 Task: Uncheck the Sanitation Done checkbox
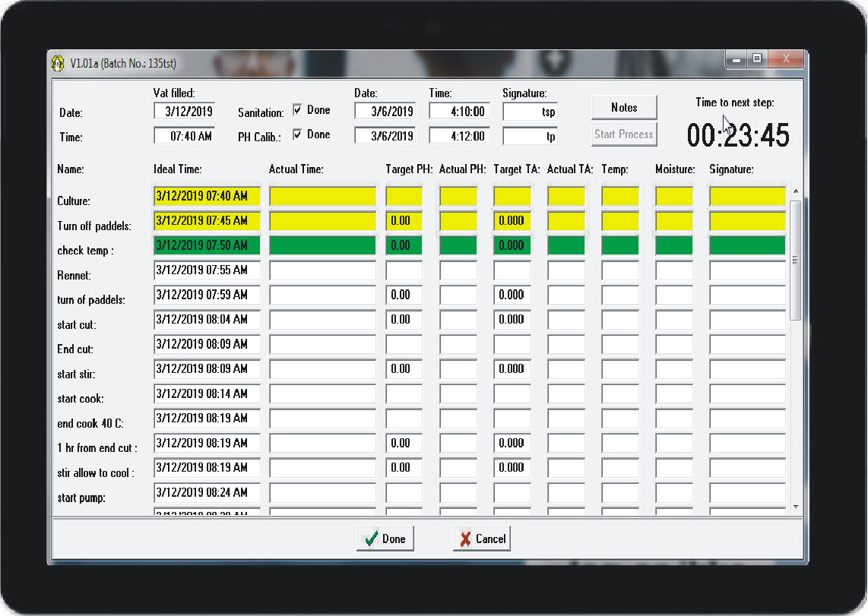(x=298, y=110)
